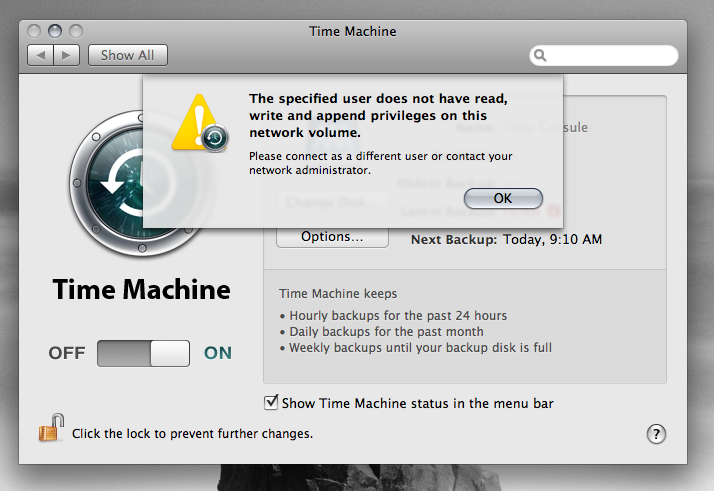
Task: Open Time Machine help via question mark
Action: (656, 434)
